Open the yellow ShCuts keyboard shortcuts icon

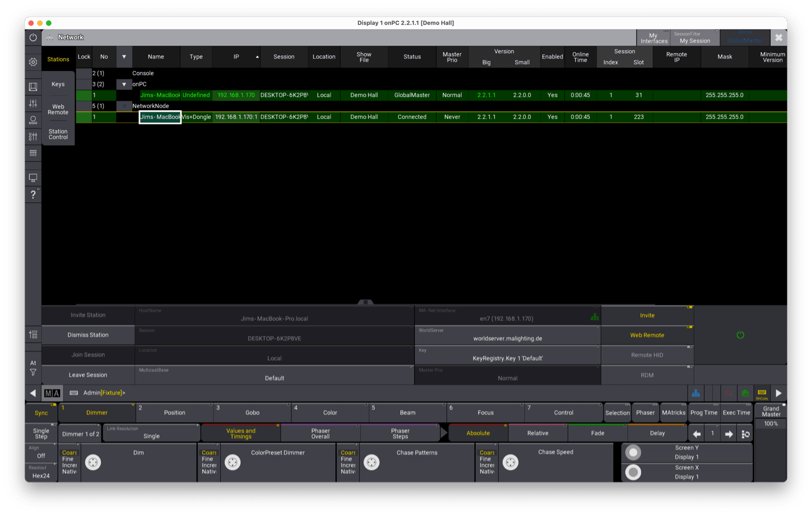[x=761, y=393]
